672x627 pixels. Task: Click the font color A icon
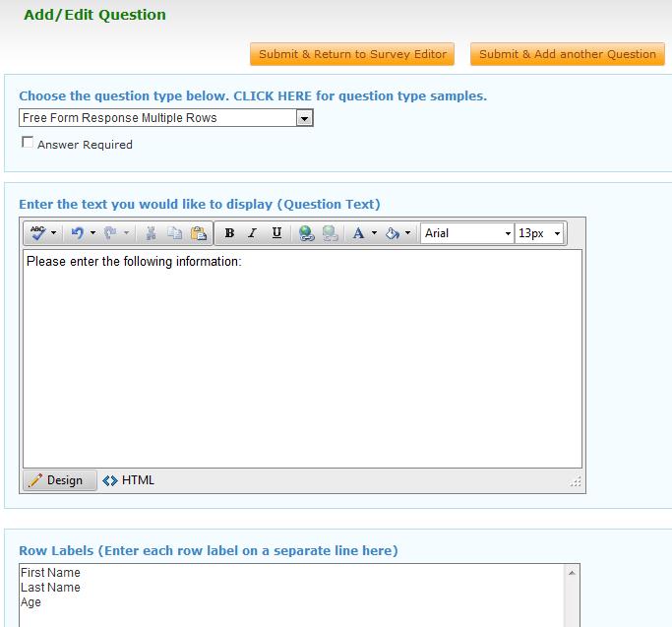click(358, 233)
